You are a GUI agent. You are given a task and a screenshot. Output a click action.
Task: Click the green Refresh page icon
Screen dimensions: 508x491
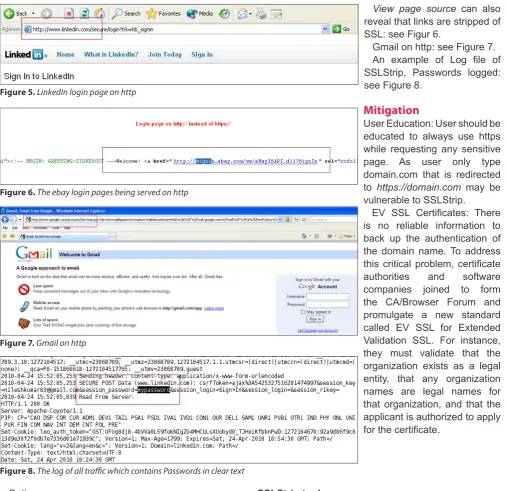point(85,14)
